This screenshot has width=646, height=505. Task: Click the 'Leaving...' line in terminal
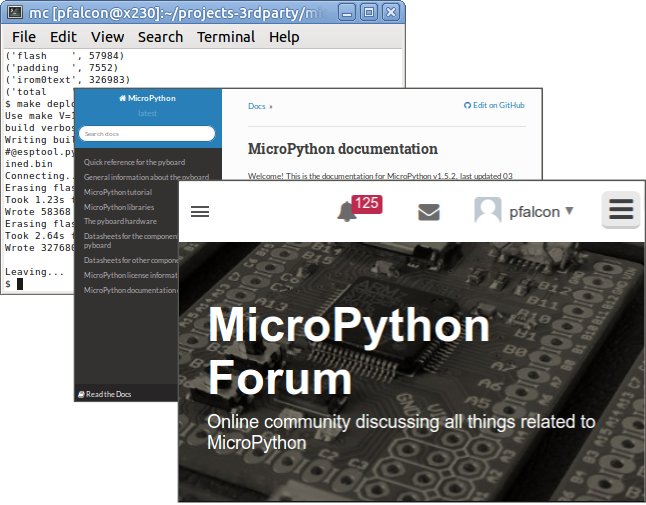point(34,272)
